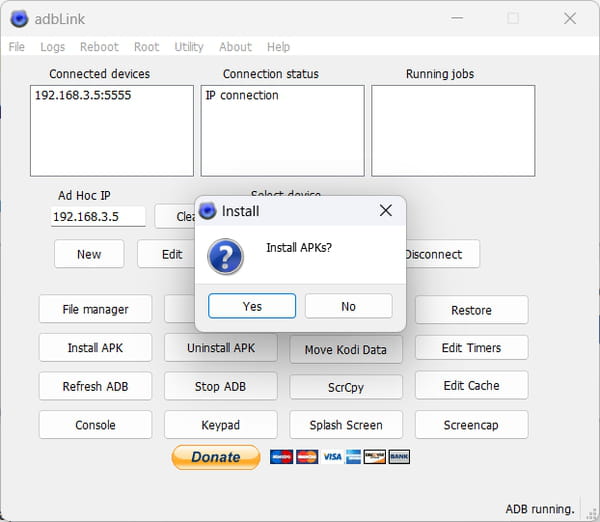The width and height of the screenshot is (600, 522).
Task: Click the Screencap button
Action: [x=471, y=425]
